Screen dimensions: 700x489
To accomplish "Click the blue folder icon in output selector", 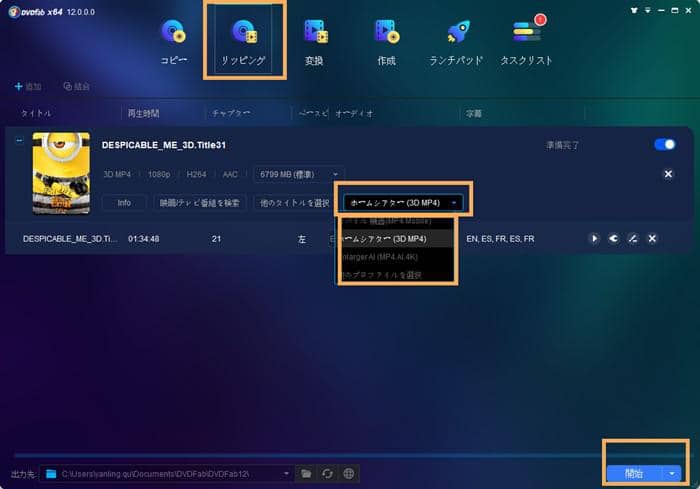I will tap(51, 473).
